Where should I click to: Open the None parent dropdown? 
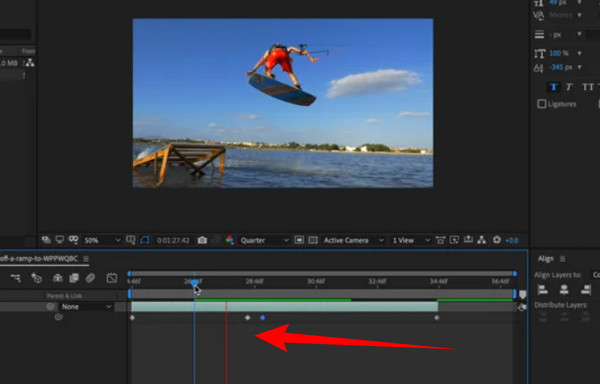pyautogui.click(x=86, y=307)
